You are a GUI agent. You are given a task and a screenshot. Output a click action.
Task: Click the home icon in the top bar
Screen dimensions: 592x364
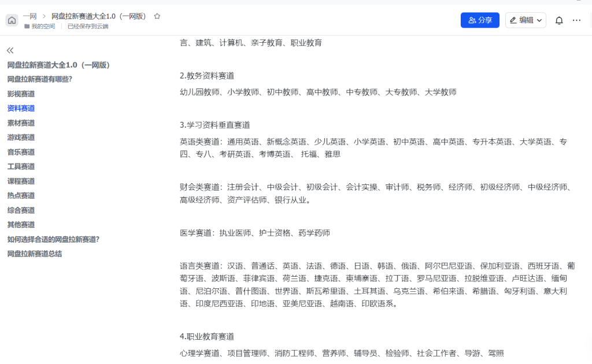coord(12,20)
